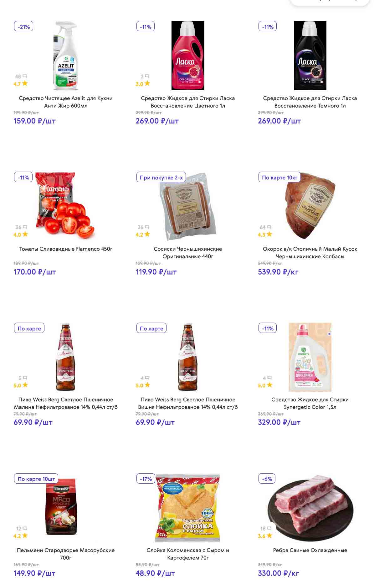The width and height of the screenshot is (374, 588).
Task: Click the 'По карте 10шт' badge on Пельмени
Action: pyautogui.click(x=36, y=479)
